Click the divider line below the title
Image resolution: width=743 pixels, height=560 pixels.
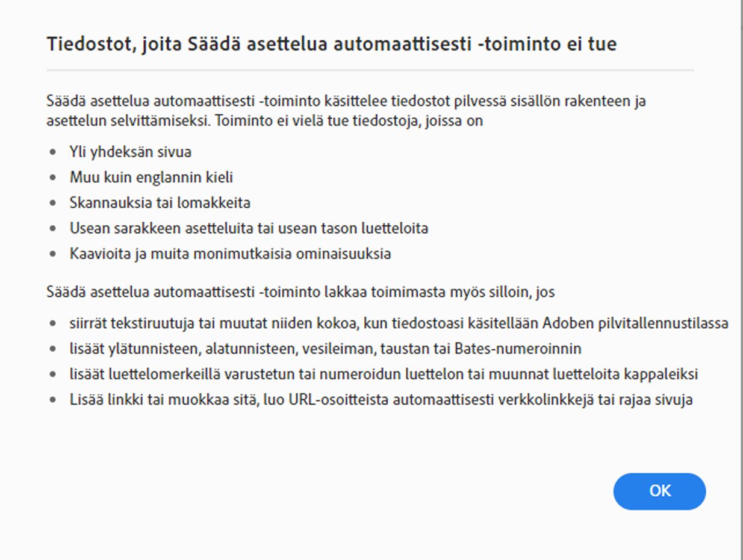click(371, 70)
